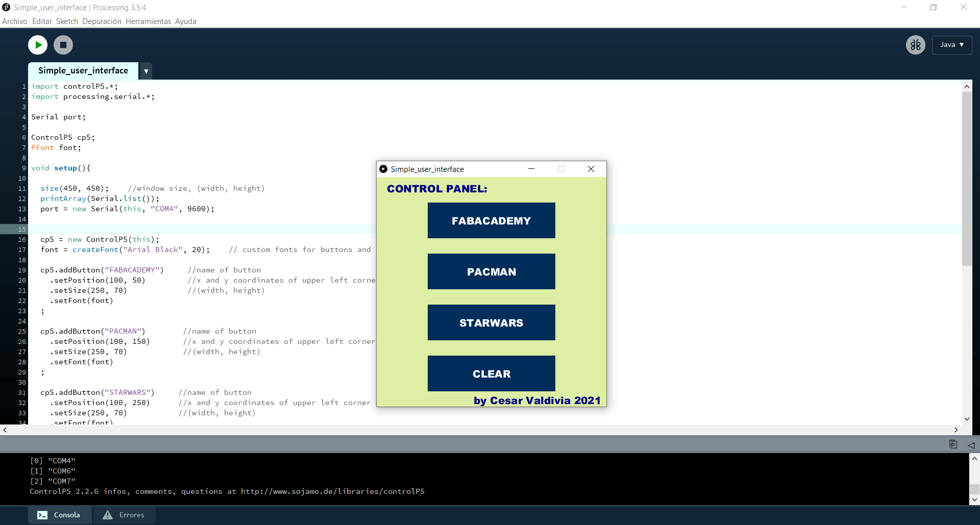This screenshot has width=980, height=525.
Task: Click the horizontal scroll right arrow
Action: [x=956, y=430]
